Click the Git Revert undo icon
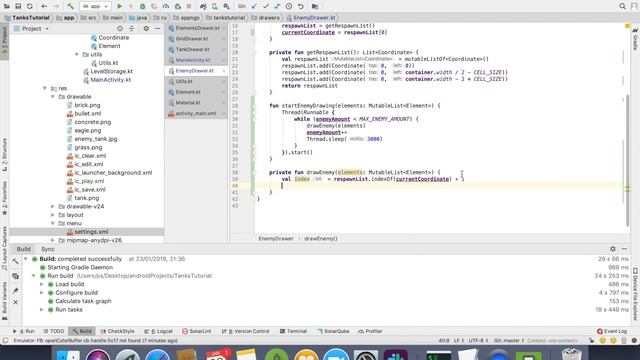 300,6
